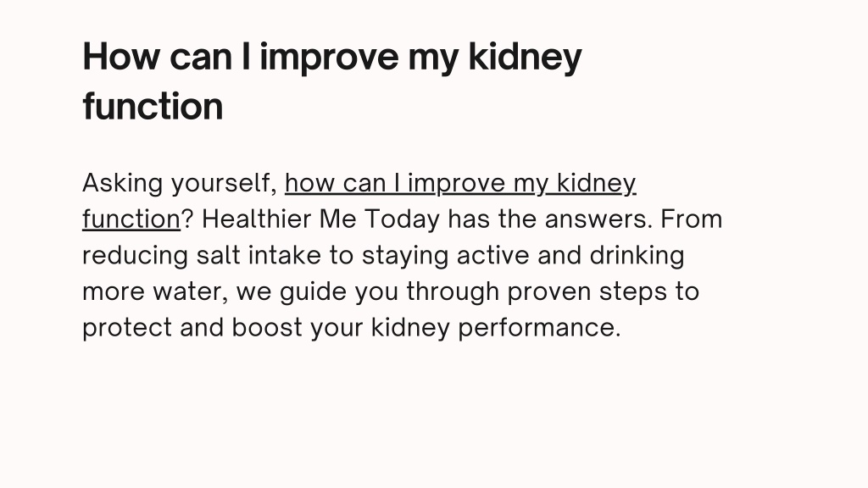Click the 'Healthier Me Today' text
Image resolution: width=868 pixels, height=488 pixels.
point(320,219)
